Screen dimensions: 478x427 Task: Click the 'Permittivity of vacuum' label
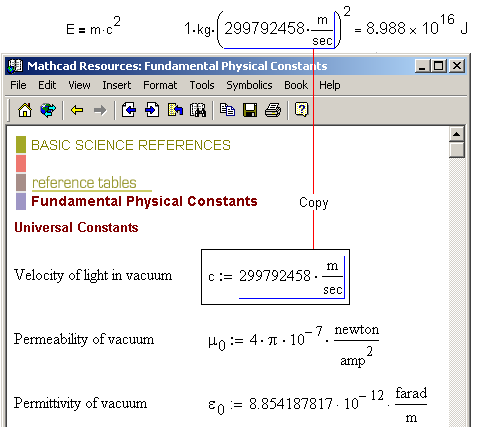click(80, 403)
